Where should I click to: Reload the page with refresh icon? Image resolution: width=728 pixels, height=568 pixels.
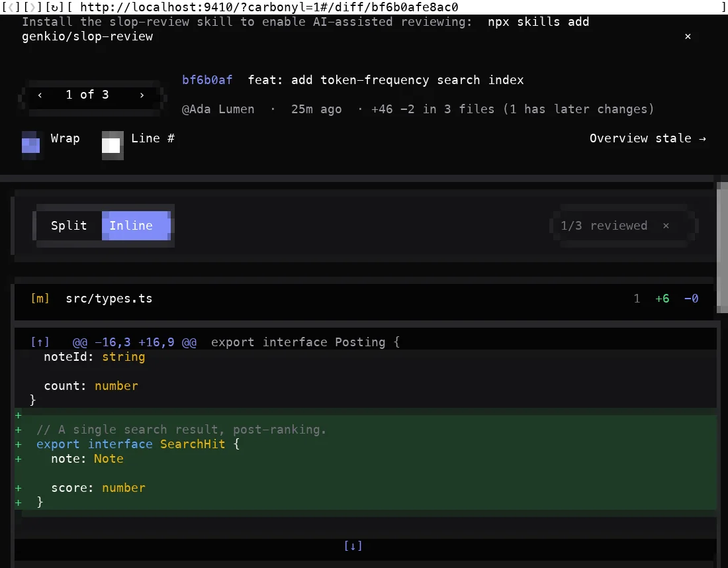(54, 7)
